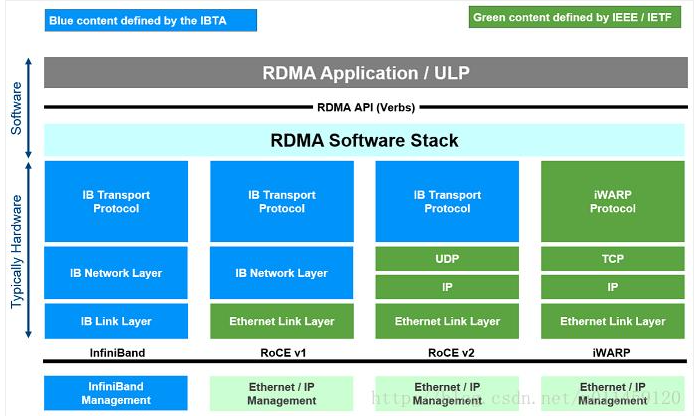Click the green IEEE / IETF legend box

click(x=575, y=17)
